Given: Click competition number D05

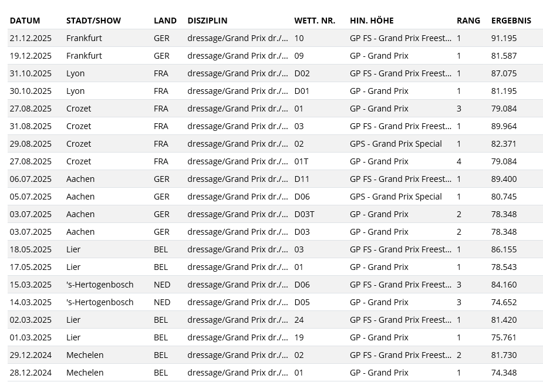Looking at the screenshot, I should [302, 302].
